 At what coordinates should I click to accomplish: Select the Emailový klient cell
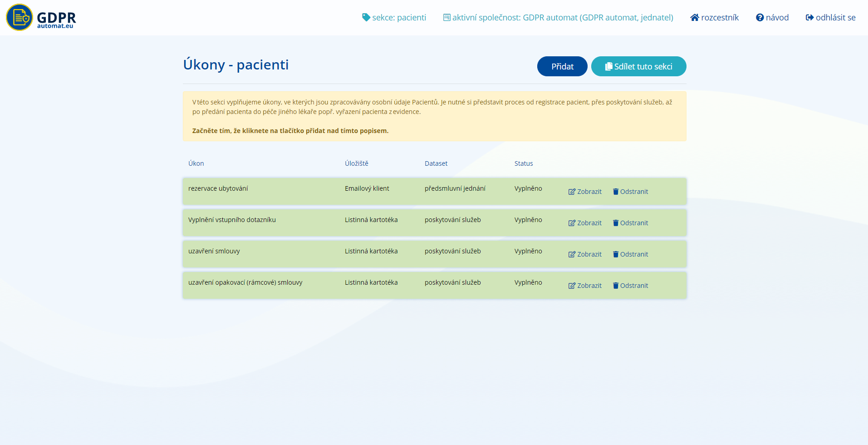367,188
